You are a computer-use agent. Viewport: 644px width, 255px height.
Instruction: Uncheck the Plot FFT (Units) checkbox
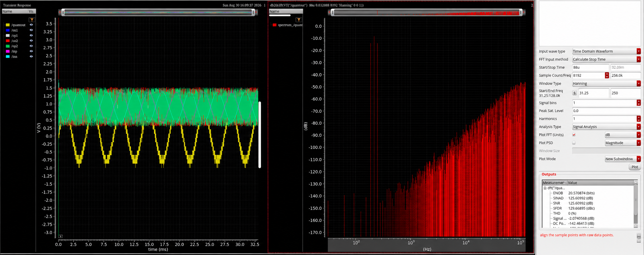click(x=574, y=135)
